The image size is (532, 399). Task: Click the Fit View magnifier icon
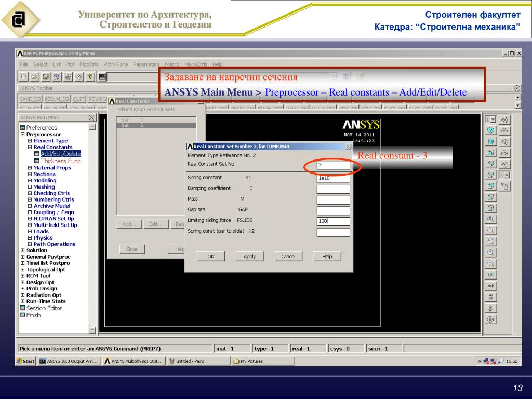click(x=490, y=219)
